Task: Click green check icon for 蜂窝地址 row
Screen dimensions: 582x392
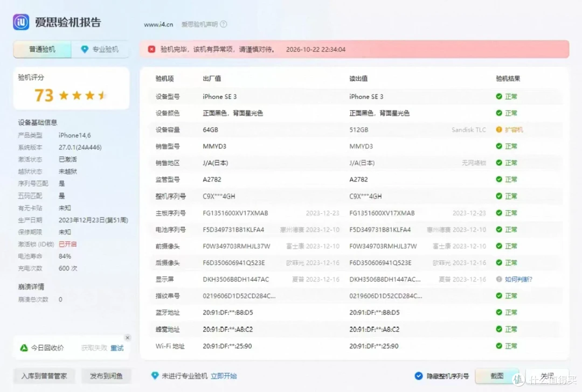Action: click(x=499, y=329)
